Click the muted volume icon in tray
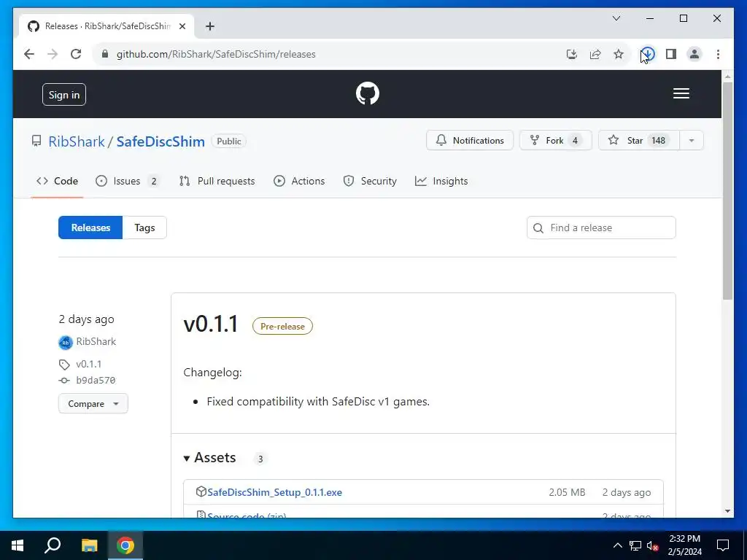 (x=653, y=545)
